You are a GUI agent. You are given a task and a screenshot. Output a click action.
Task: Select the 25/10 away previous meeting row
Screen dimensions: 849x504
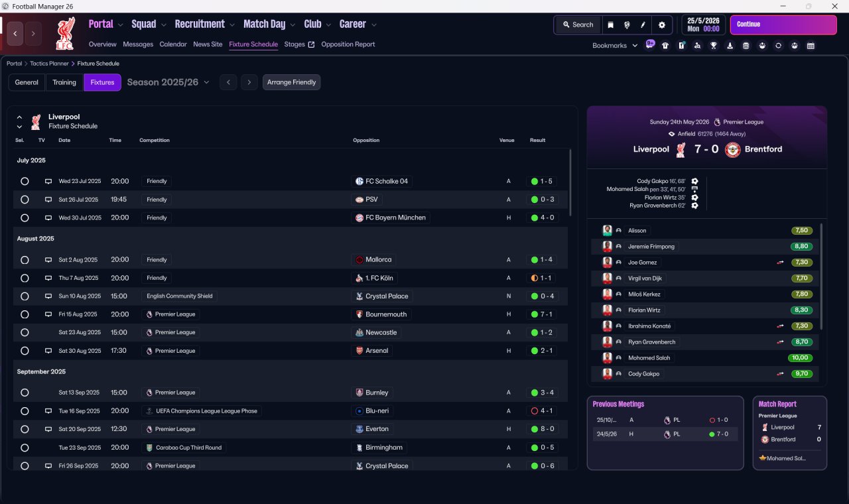(665, 420)
